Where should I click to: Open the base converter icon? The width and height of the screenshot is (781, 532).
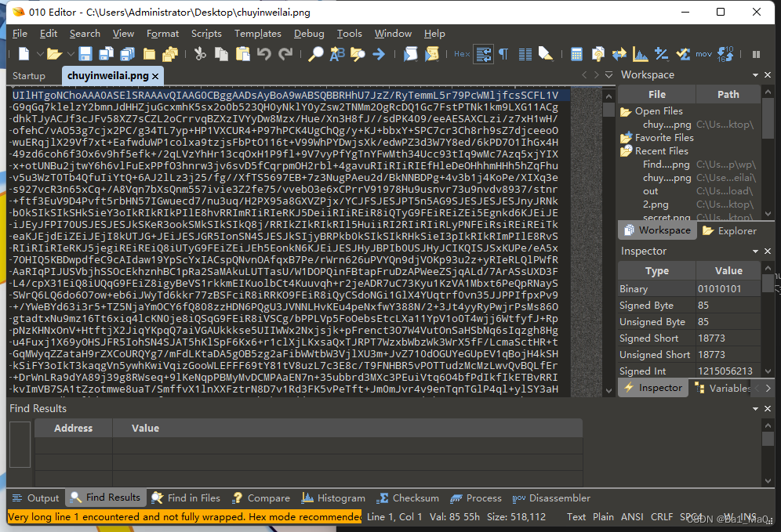click(725, 54)
